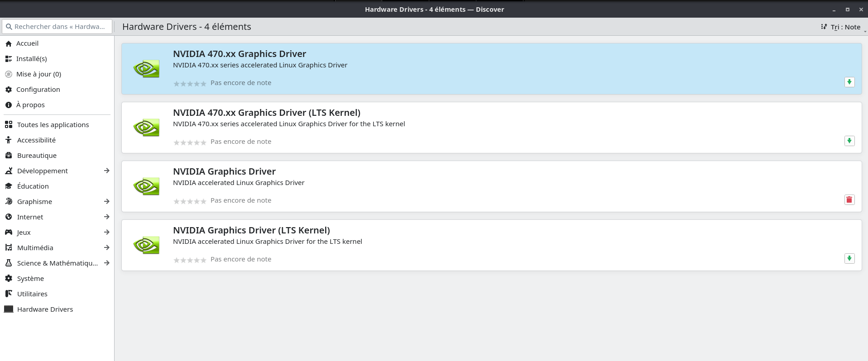
Task: Click the À propos info icon
Action: click(x=9, y=105)
